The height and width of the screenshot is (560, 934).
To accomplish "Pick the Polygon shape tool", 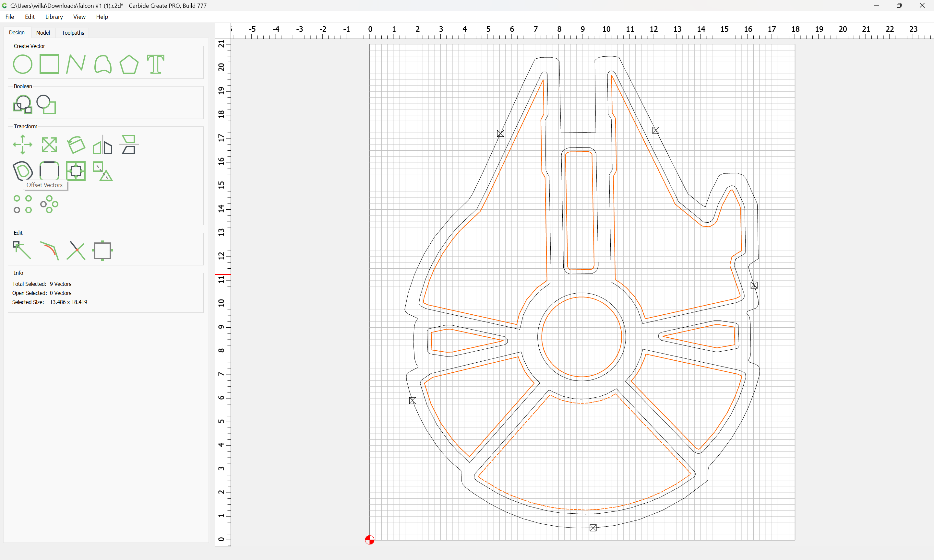I will (x=129, y=64).
